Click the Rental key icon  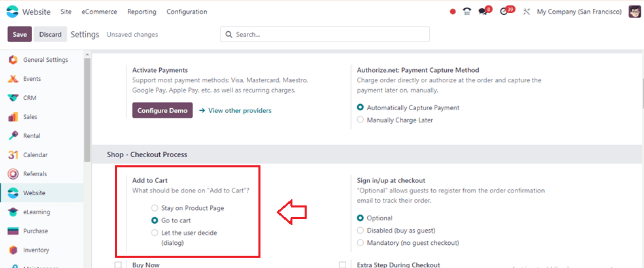13,135
